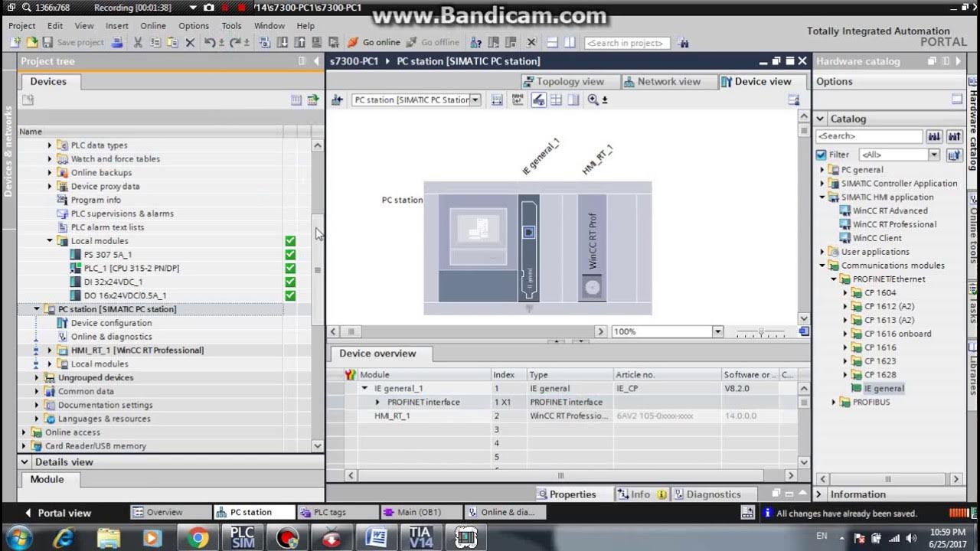Upload from device using the toolbar icon

[x=299, y=42]
